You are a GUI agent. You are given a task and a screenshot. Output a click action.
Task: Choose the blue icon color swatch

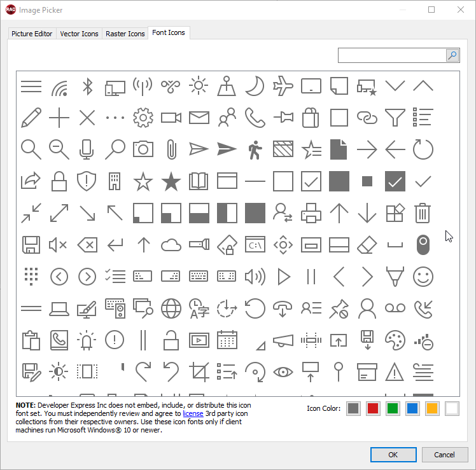click(x=412, y=408)
